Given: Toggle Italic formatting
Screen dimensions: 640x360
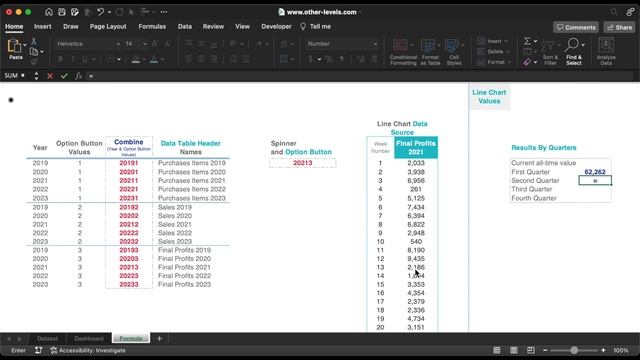Looking at the screenshot, I should pyautogui.click(x=73, y=60).
